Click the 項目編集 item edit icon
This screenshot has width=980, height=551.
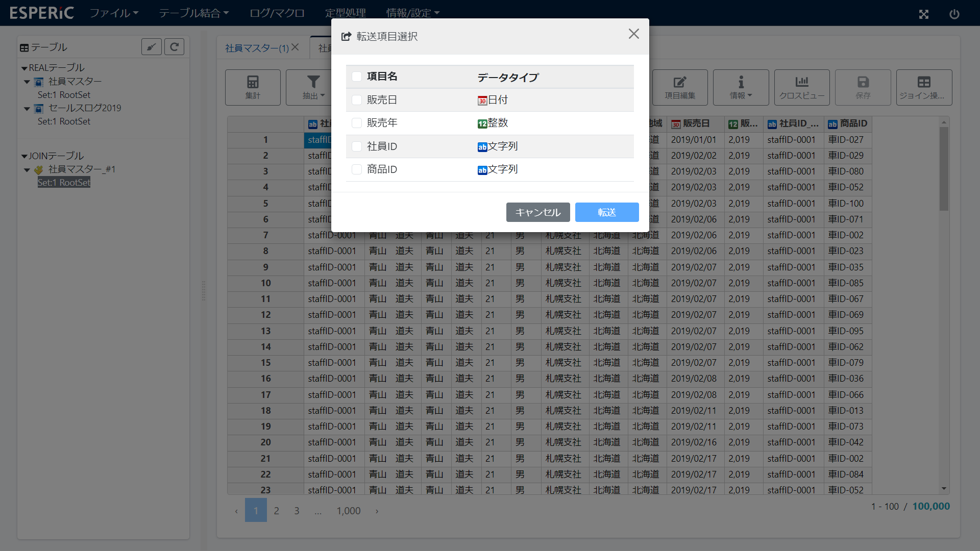(x=679, y=87)
